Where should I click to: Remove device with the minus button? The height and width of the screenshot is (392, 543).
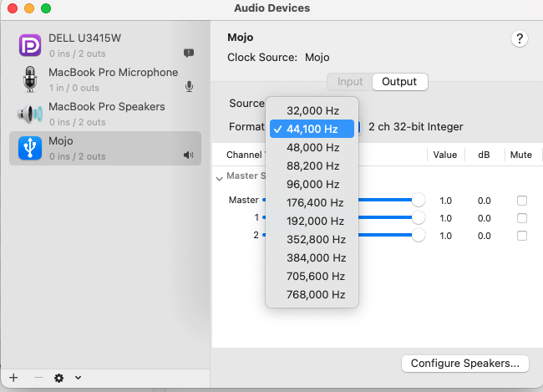click(x=38, y=378)
